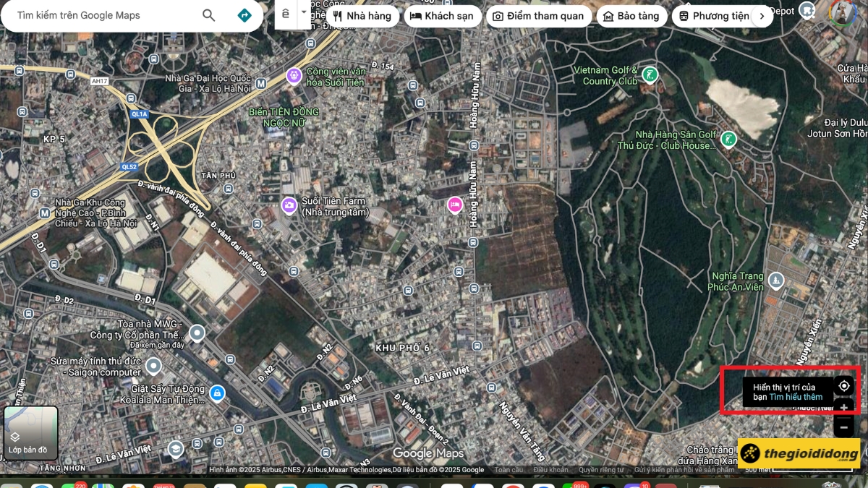Expand more category chips with right chevron

click(761, 16)
